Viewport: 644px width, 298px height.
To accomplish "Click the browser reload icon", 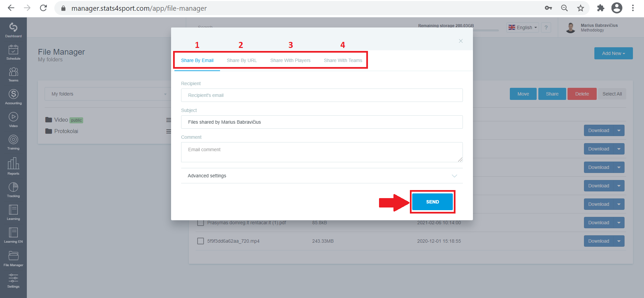I will pos(43,8).
